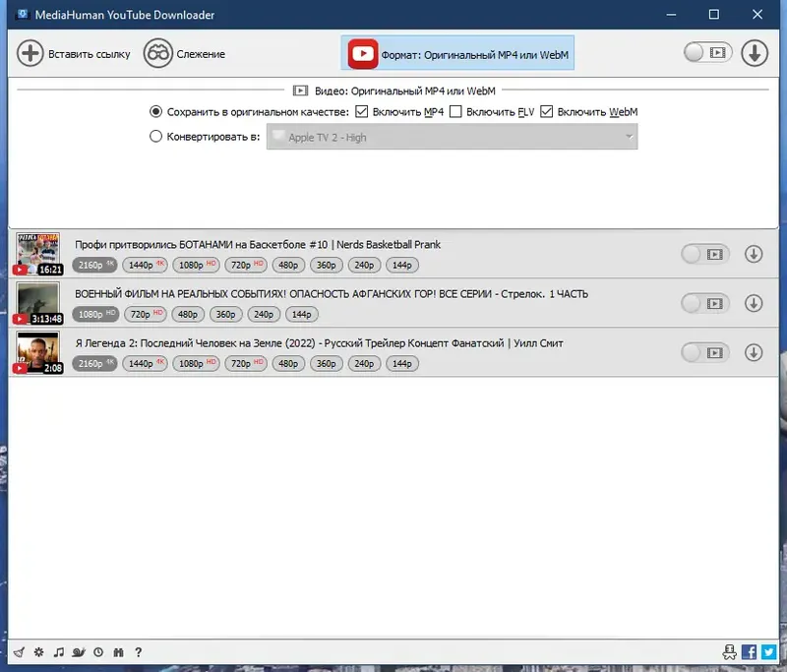Click the Nerds Basketball Prank thumbnail showing 16:21
The width and height of the screenshot is (787, 672).
38,254
